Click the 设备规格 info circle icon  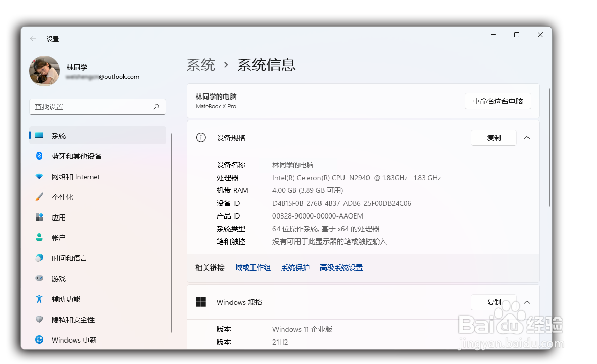[201, 138]
